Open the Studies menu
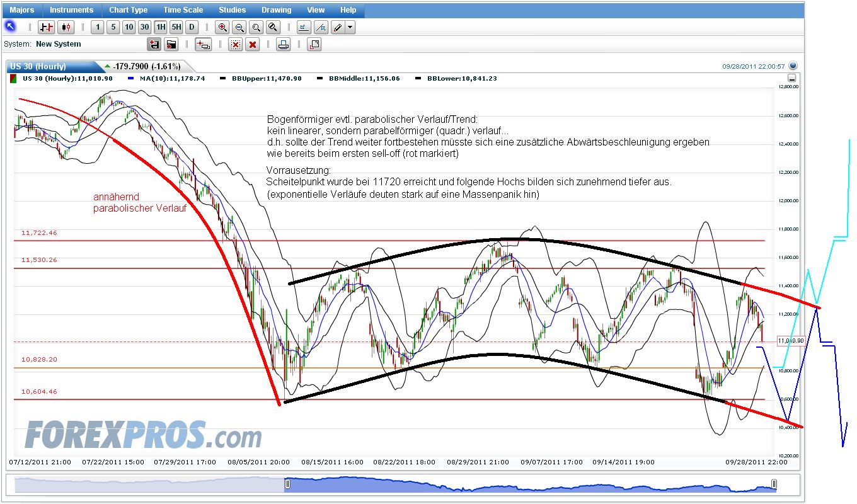This screenshot has height=504, width=857. click(232, 9)
